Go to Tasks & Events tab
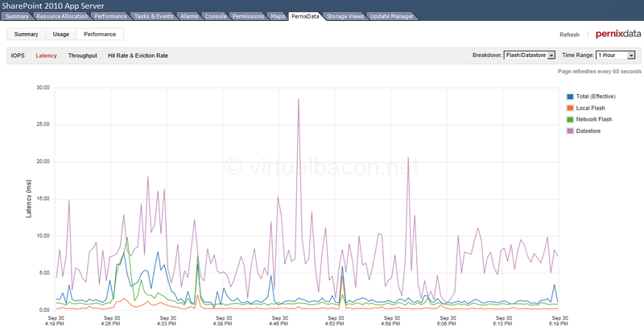Screen dimensions: 644x331 [x=154, y=16]
